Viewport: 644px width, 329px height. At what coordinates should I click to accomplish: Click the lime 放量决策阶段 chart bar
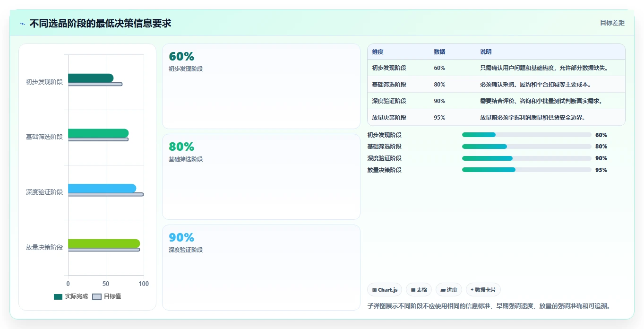click(104, 243)
